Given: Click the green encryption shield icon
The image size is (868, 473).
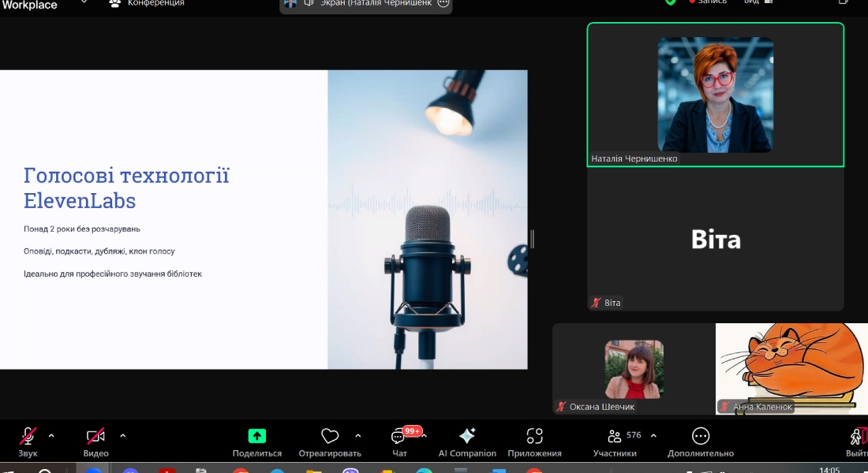Looking at the screenshot, I should (x=671, y=2).
